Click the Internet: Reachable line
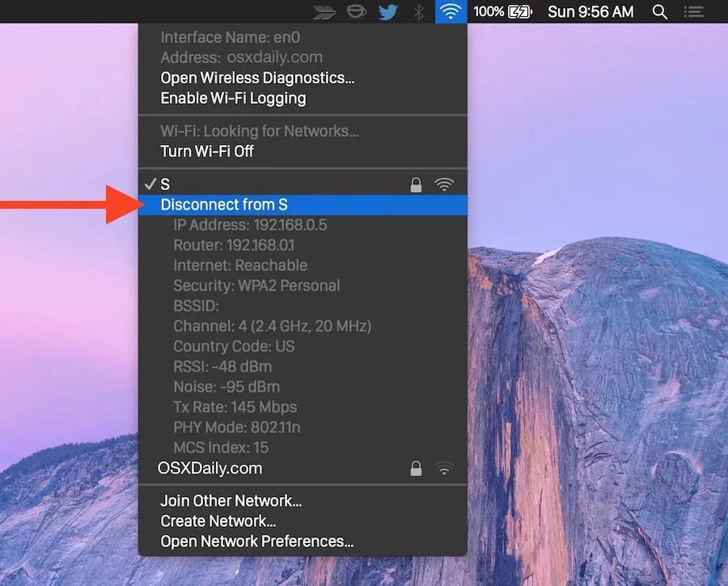 click(240, 265)
